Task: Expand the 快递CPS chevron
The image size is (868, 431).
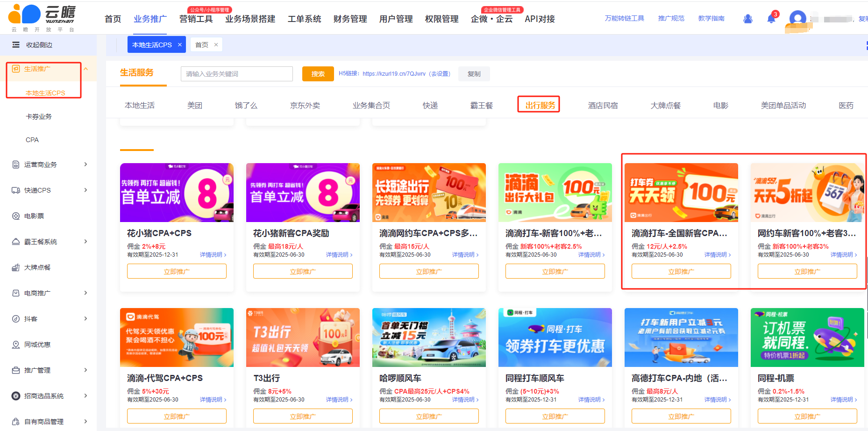Action: (x=86, y=190)
